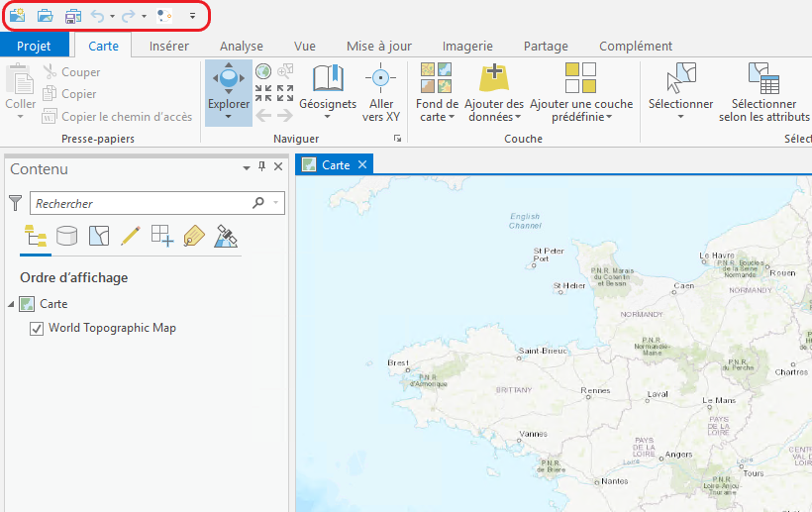Image resolution: width=812 pixels, height=512 pixels.
Task: Open Ajouter une couche prédéfinie menu
Action: [581, 92]
